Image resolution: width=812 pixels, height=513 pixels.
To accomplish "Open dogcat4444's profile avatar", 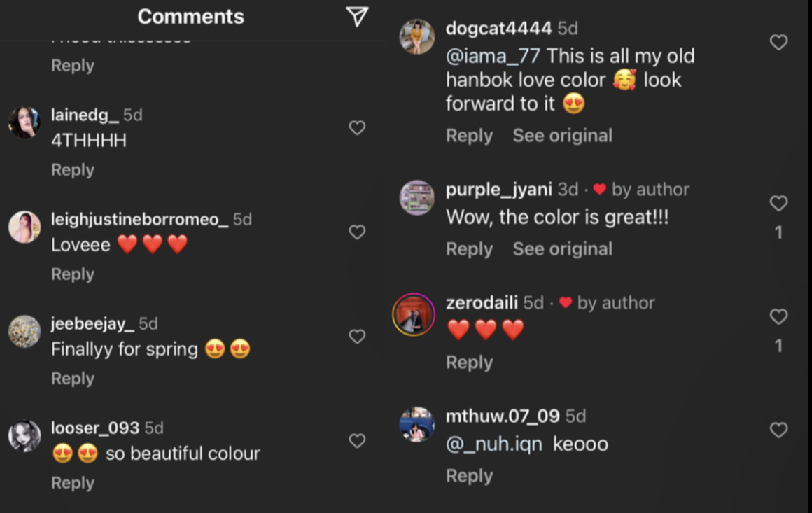I will (416, 36).
